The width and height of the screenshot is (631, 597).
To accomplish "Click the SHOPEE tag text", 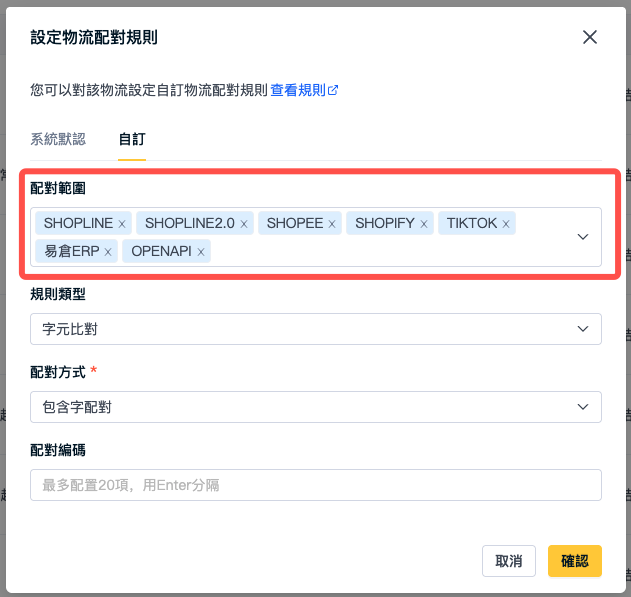I will [295, 223].
